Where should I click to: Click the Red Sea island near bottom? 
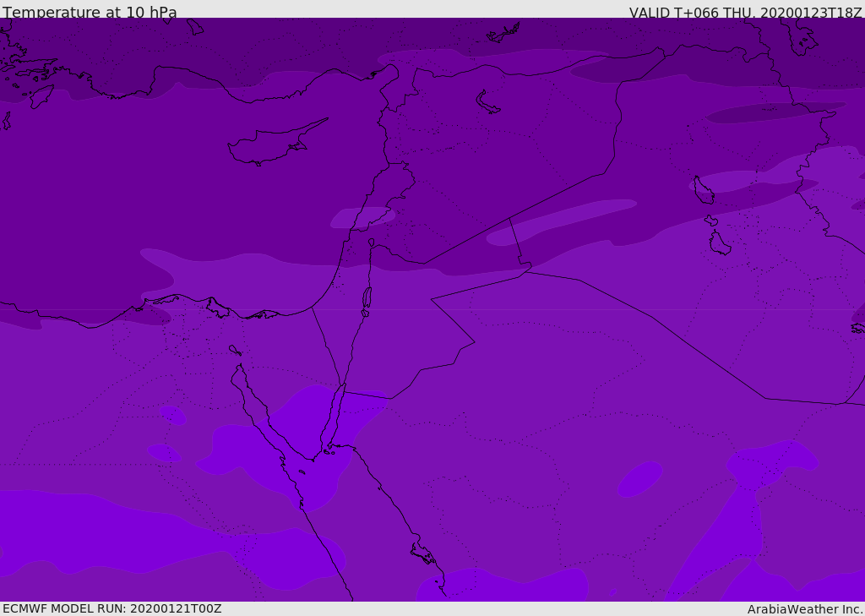tap(423, 553)
